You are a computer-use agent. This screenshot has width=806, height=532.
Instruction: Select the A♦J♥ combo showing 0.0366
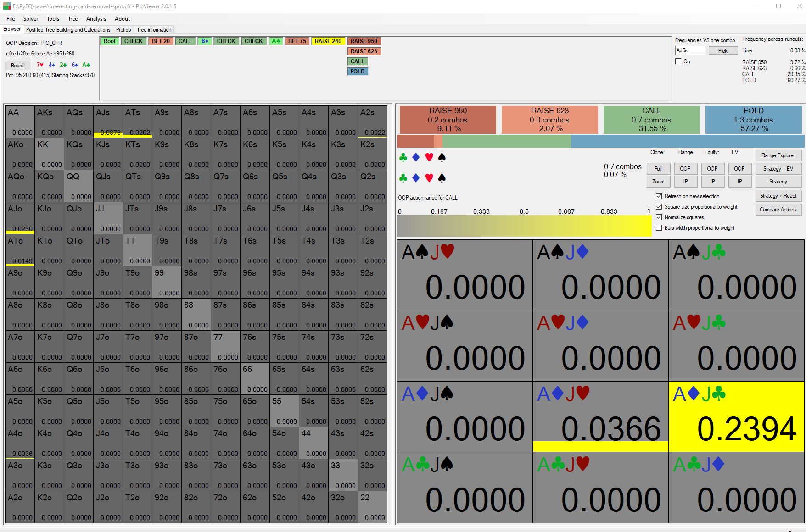pyautogui.click(x=601, y=417)
